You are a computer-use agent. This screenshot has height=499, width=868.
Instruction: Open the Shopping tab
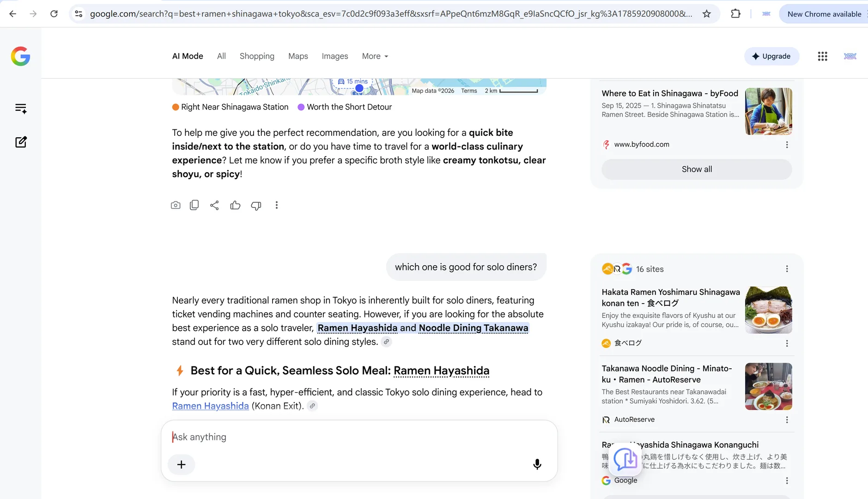[257, 56]
